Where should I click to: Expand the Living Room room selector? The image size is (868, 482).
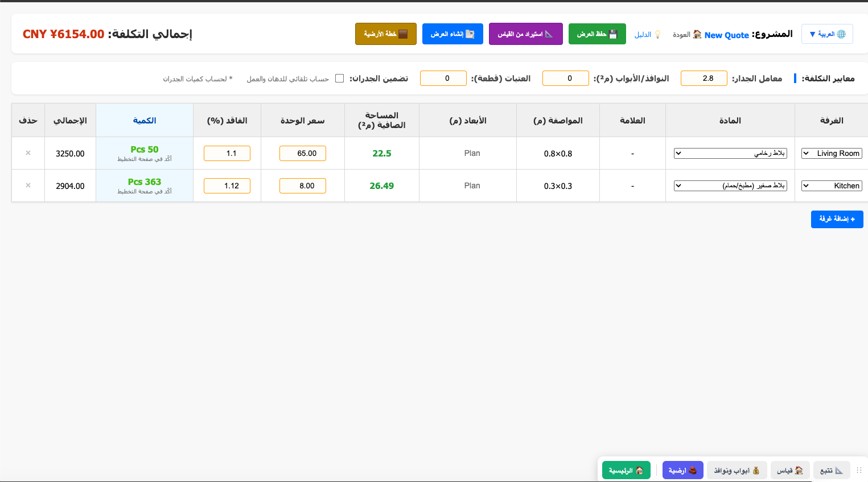832,153
